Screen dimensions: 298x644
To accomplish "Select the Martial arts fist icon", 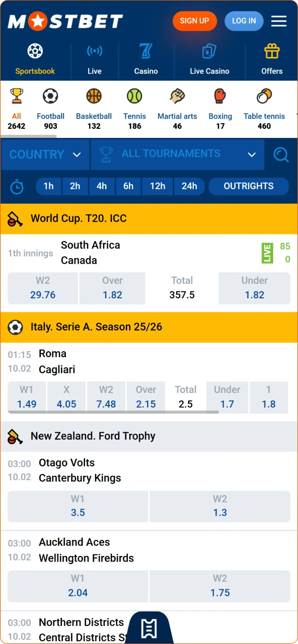I will (x=177, y=96).
